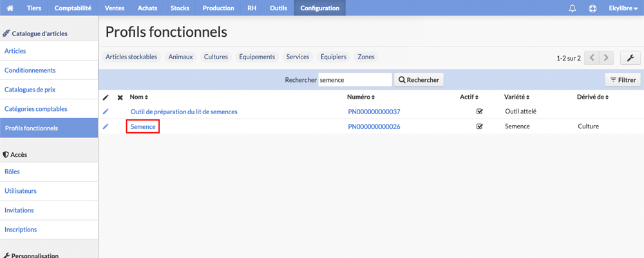This screenshot has width=644, height=258.
Task: Click the 1-2 sur 2 pagination text
Action: coord(569,59)
